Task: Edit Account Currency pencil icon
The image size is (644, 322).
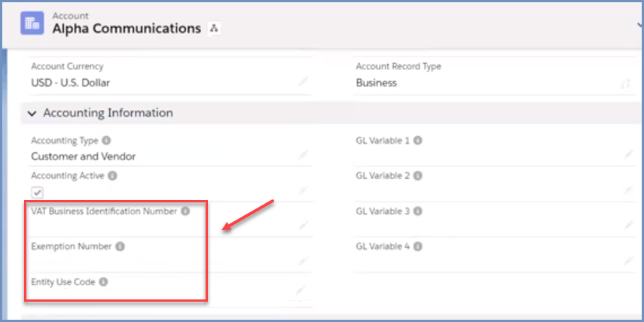Action: click(303, 81)
